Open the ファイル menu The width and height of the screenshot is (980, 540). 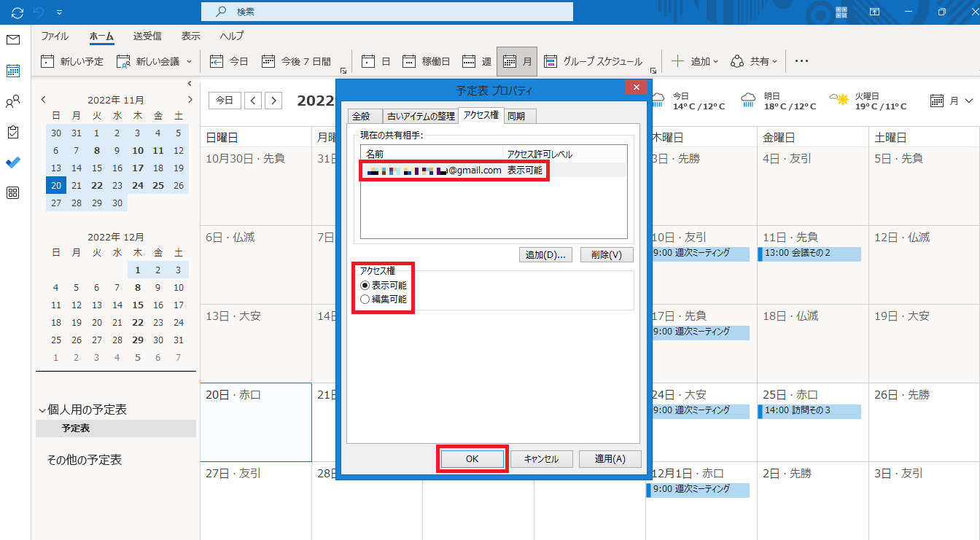tap(55, 36)
